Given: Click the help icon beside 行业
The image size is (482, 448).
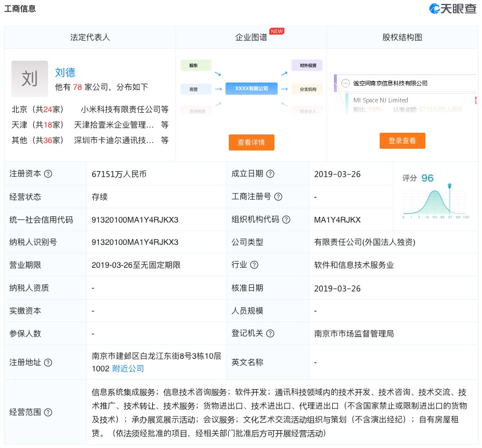Looking at the screenshot, I should coord(254,265).
